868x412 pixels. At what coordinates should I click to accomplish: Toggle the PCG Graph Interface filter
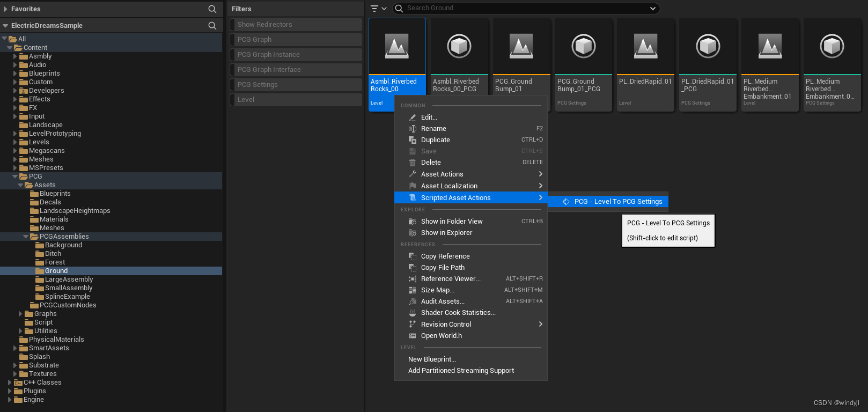(x=296, y=70)
